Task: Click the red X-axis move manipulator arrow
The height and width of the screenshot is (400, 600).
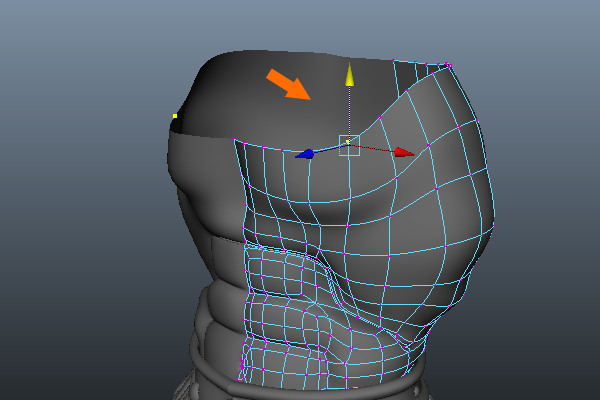Action: (404, 152)
